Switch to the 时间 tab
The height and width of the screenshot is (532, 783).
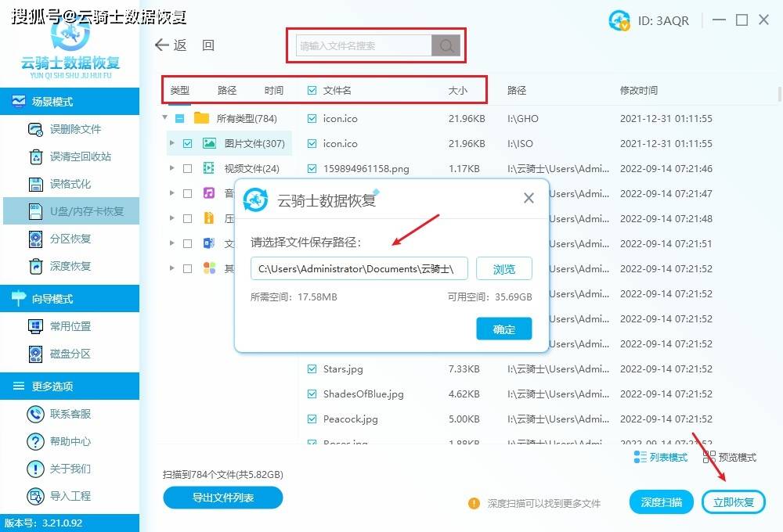click(273, 90)
